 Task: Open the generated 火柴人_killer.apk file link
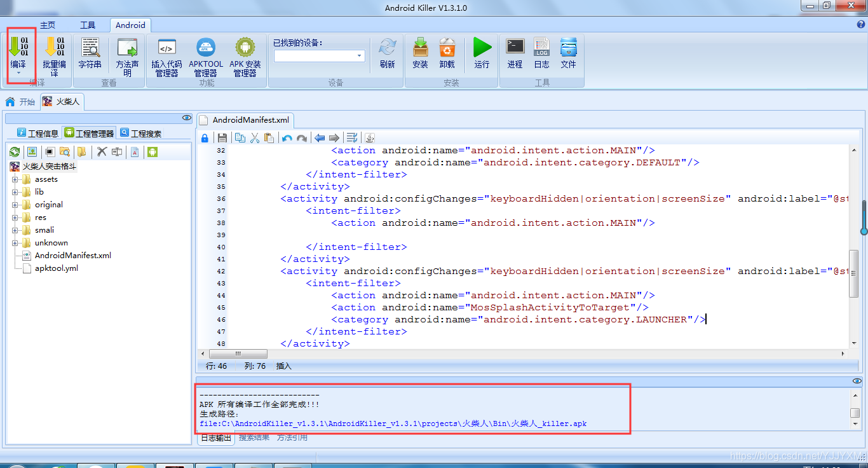(393, 423)
